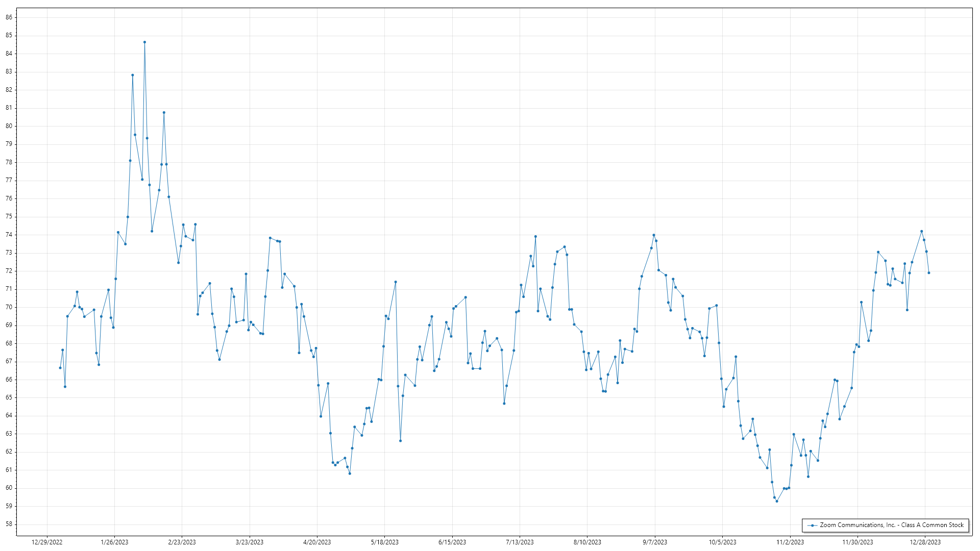This screenshot has height=551, width=980.
Task: Select the February peak point near 80.8
Action: point(164,112)
